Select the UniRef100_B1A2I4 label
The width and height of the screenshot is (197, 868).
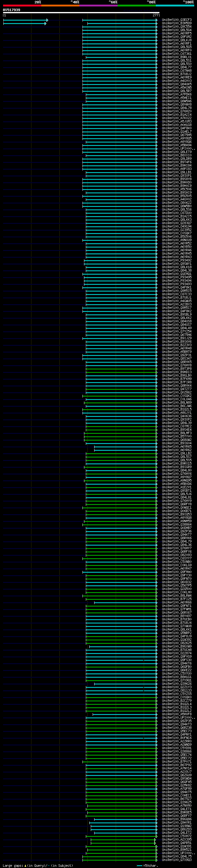click(177, 115)
